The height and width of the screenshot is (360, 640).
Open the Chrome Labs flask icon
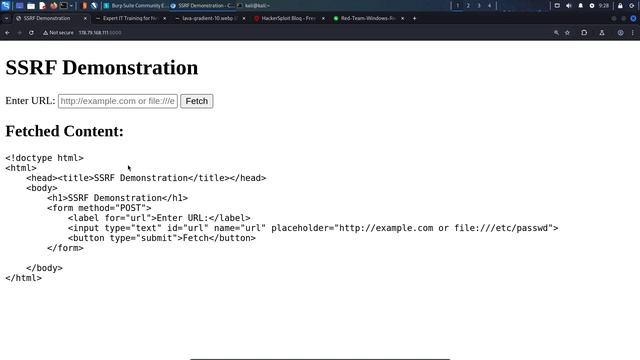click(602, 33)
